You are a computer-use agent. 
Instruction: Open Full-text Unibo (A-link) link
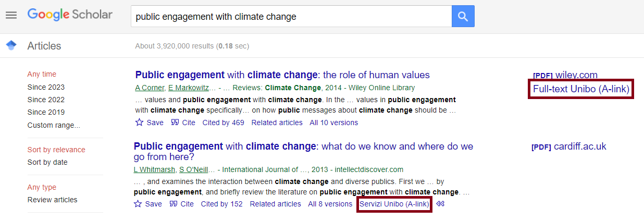coord(580,89)
